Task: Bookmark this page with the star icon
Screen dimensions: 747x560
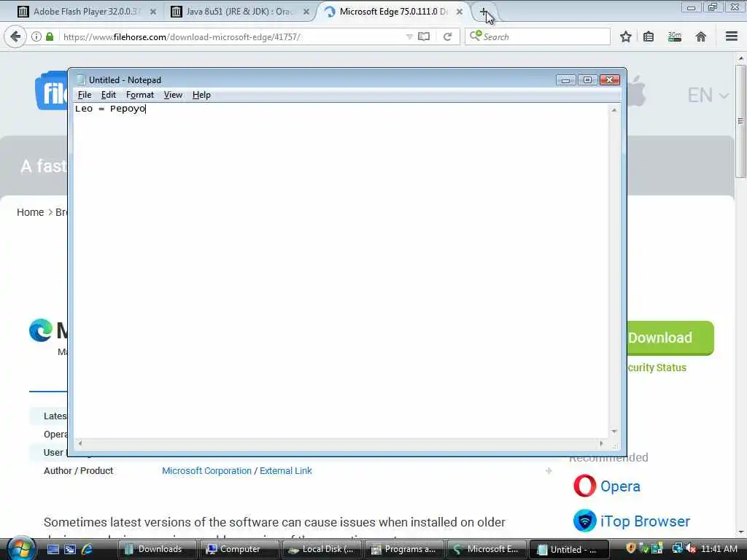Action: click(625, 36)
